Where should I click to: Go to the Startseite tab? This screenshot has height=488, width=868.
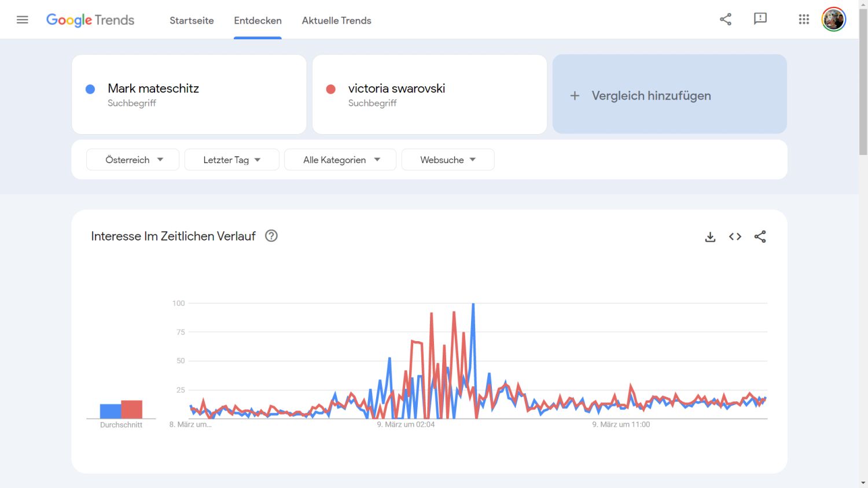pos(192,20)
